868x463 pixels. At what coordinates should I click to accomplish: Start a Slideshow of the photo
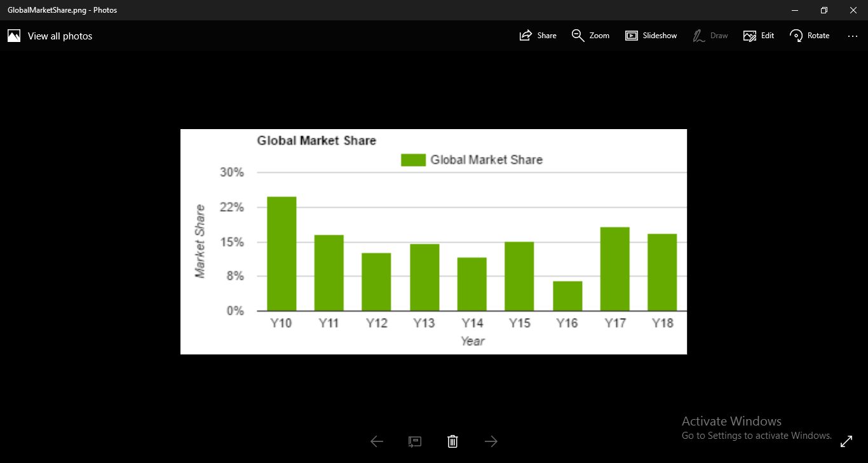tap(651, 36)
